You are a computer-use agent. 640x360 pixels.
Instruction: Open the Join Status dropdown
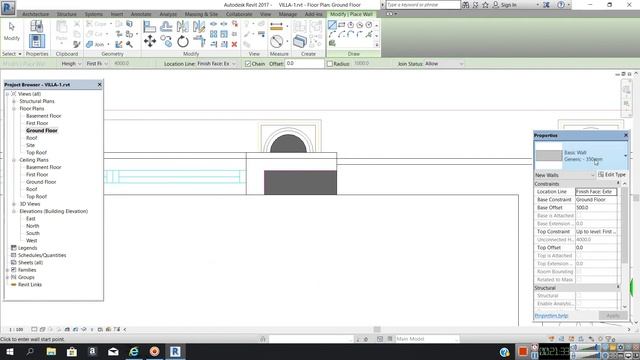[x=444, y=64]
